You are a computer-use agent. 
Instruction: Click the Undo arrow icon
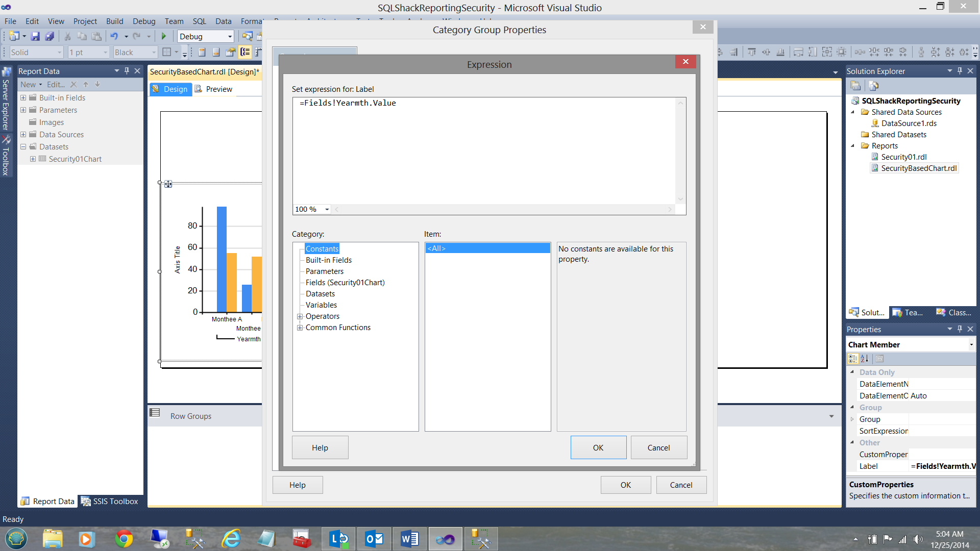(x=114, y=36)
